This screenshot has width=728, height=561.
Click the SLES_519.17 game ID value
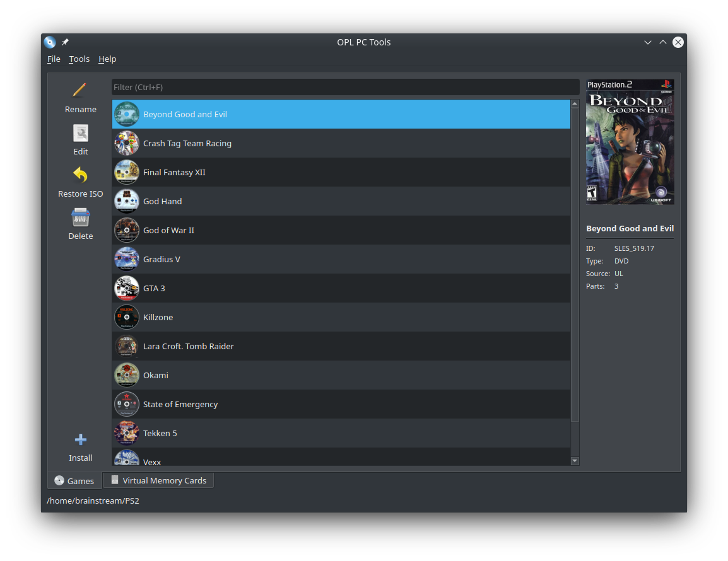[x=634, y=248]
